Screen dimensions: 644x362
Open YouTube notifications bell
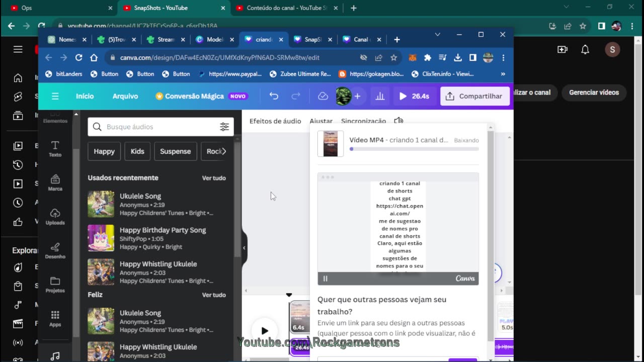[x=585, y=49]
